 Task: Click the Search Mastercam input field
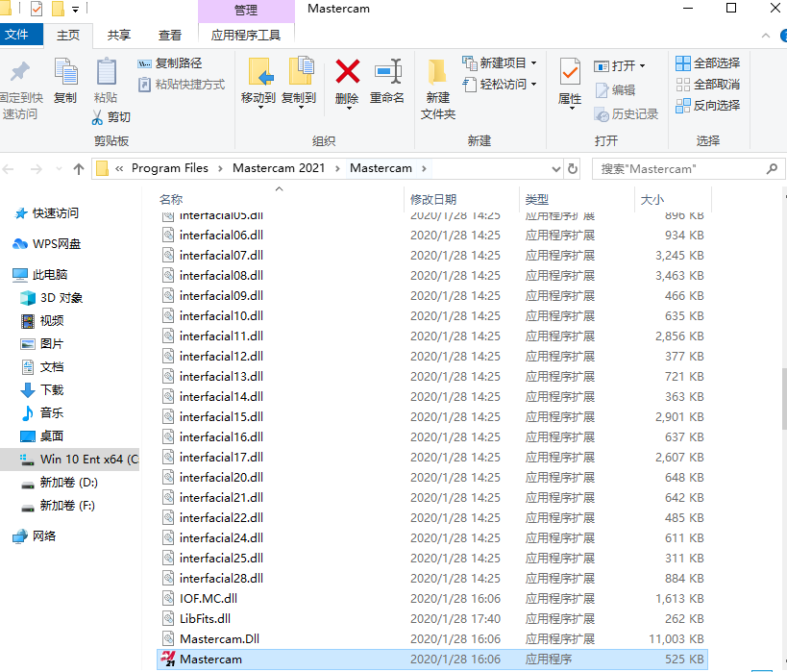679,169
